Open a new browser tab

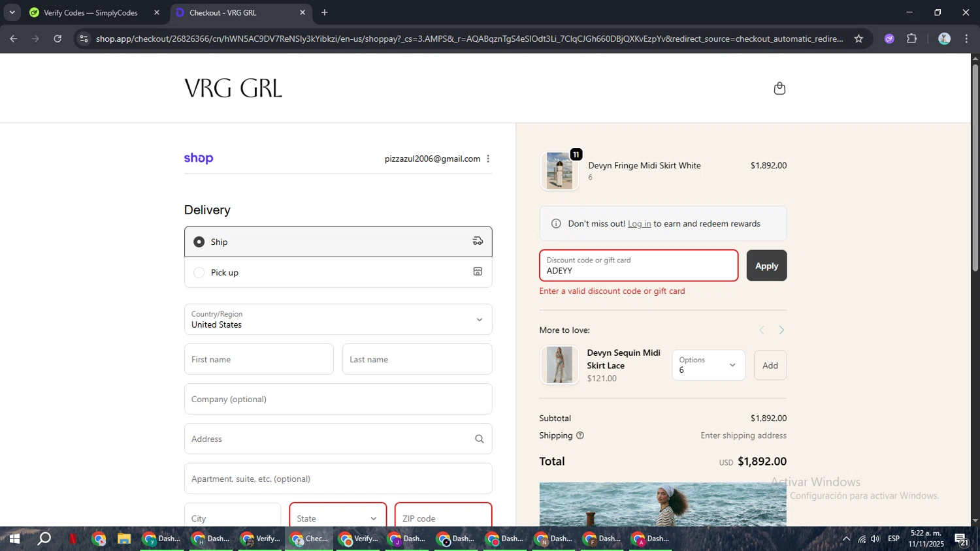(325, 12)
